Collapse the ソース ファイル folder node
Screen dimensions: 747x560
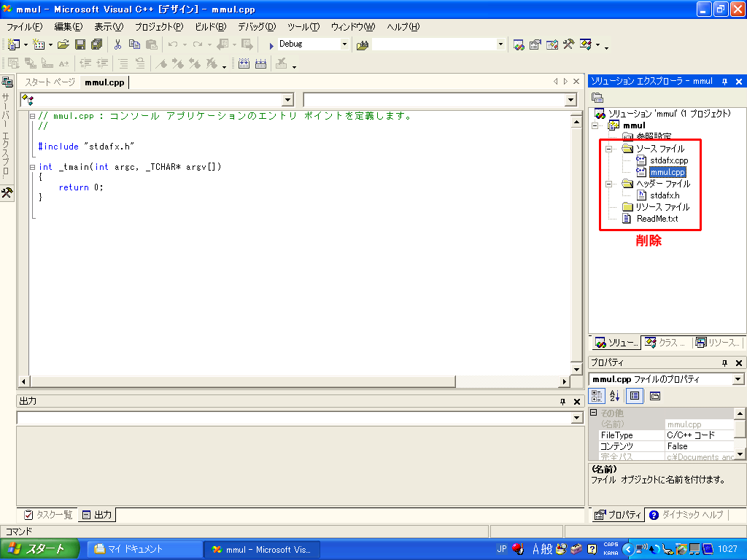tap(609, 149)
